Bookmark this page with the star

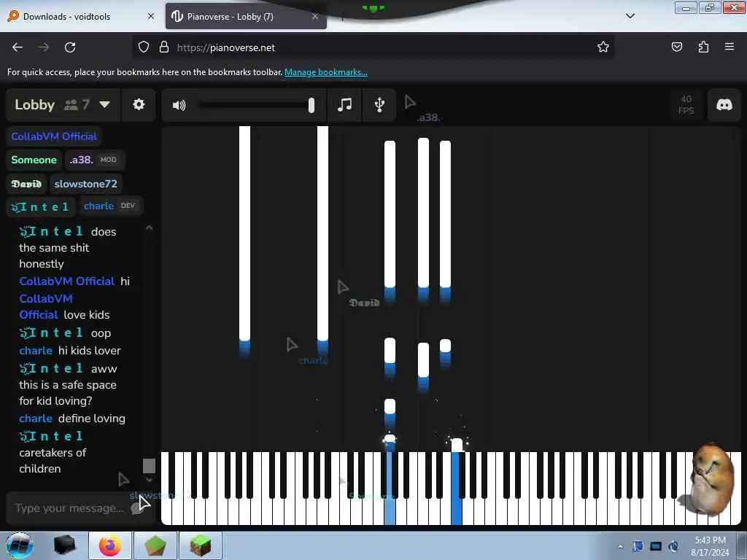(x=603, y=47)
